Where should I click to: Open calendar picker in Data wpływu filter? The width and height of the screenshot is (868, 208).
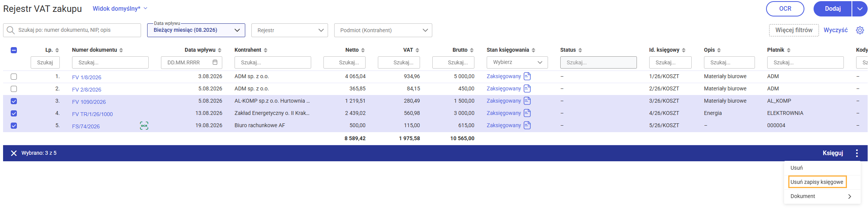coord(215,62)
